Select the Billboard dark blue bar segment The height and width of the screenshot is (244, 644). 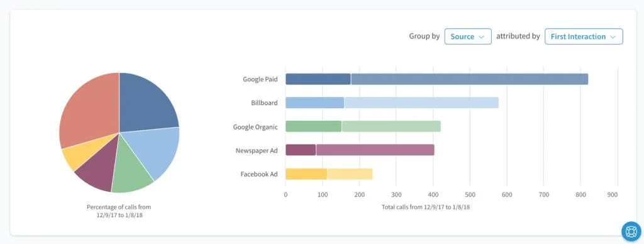tap(314, 103)
